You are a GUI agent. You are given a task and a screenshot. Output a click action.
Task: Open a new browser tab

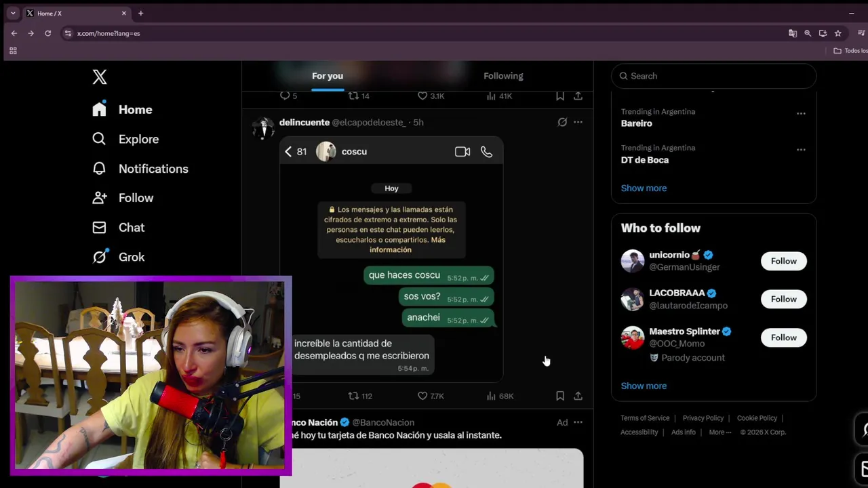click(141, 13)
